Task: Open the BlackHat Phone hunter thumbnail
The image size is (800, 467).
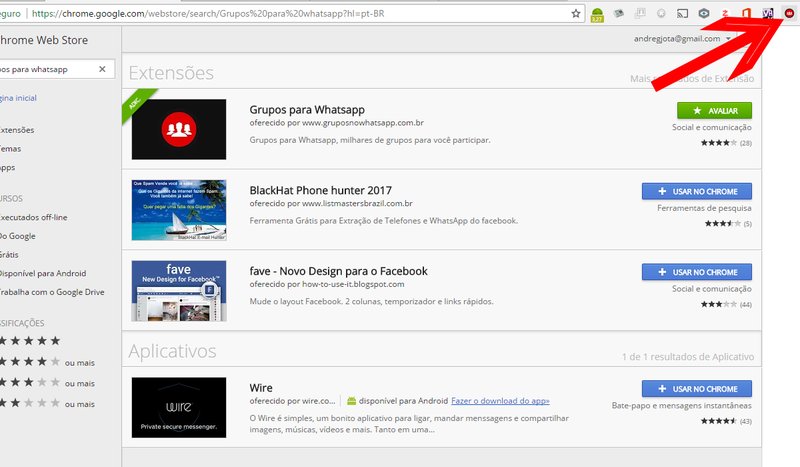Action: coord(179,210)
